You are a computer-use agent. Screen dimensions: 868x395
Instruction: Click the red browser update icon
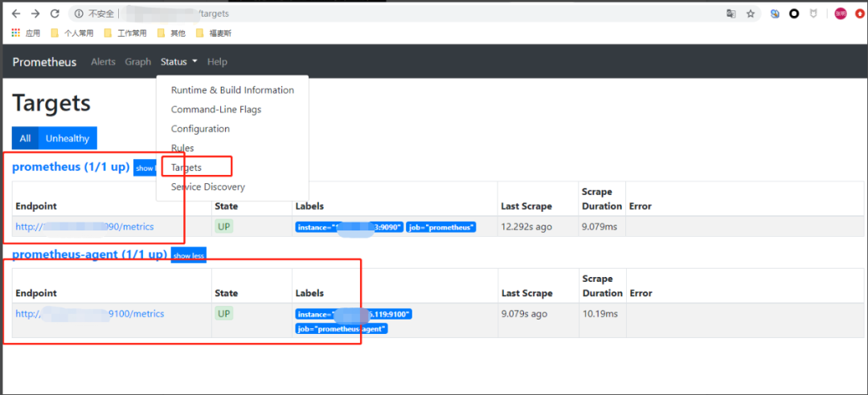point(860,14)
